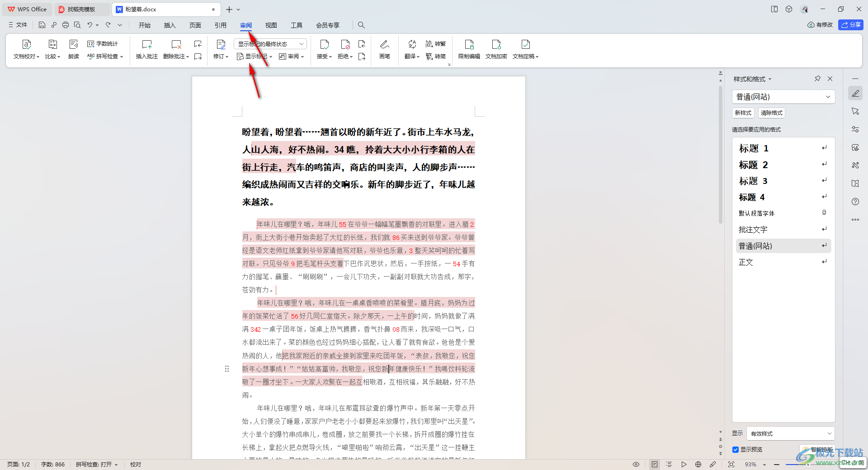This screenshot has width=868, height=470.
Task: Go to next comment icon
Action: pos(198,56)
